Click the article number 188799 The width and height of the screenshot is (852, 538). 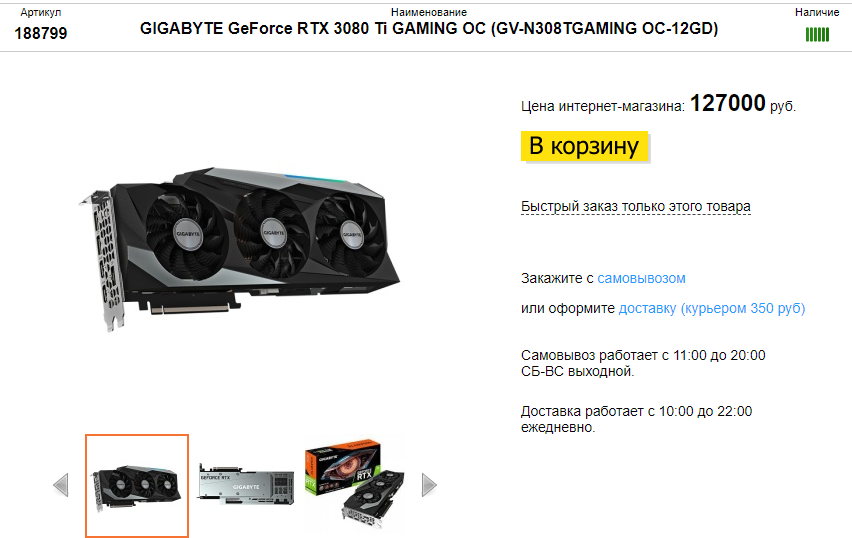coord(41,33)
